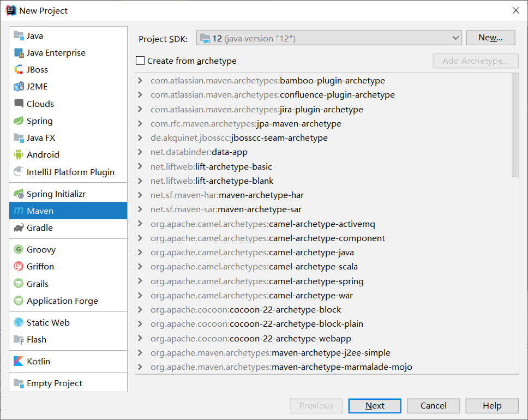
Task: Enable Create from archetype checkbox
Action: [x=141, y=61]
